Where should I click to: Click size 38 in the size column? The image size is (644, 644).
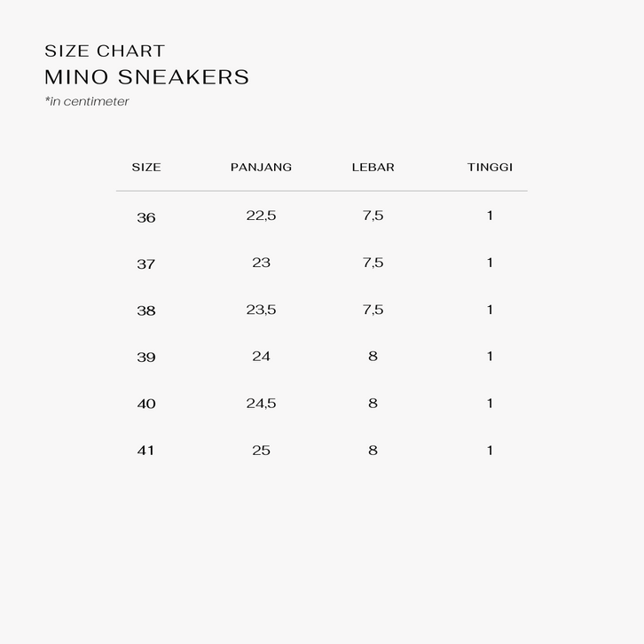146,310
